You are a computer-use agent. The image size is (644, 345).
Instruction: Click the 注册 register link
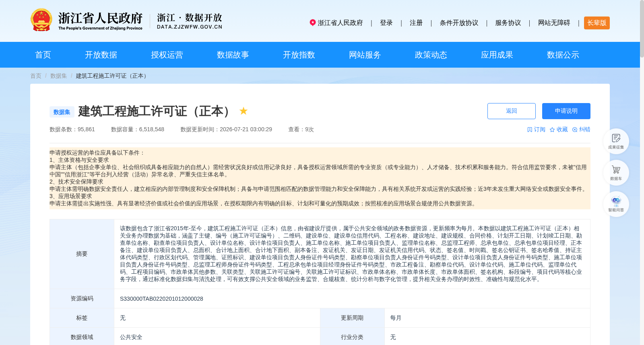(x=416, y=23)
